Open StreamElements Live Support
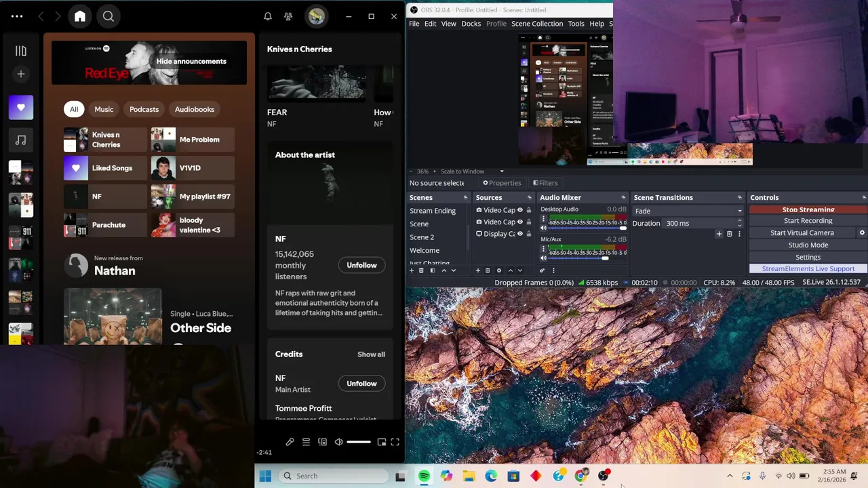This screenshot has height=488, width=868. click(x=808, y=268)
